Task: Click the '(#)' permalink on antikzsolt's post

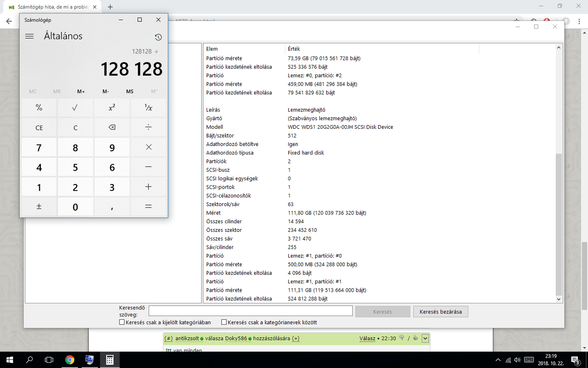Action: pos(169,339)
